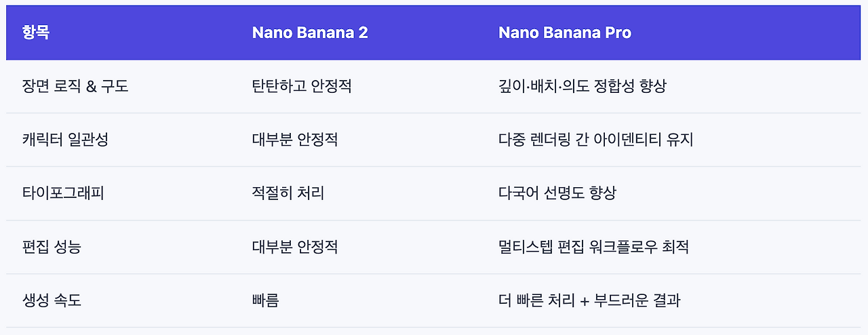868x335 pixels.
Task: Click the 다중 렌더링 간 아이덴티티 유지 cell
Action: click(595, 140)
